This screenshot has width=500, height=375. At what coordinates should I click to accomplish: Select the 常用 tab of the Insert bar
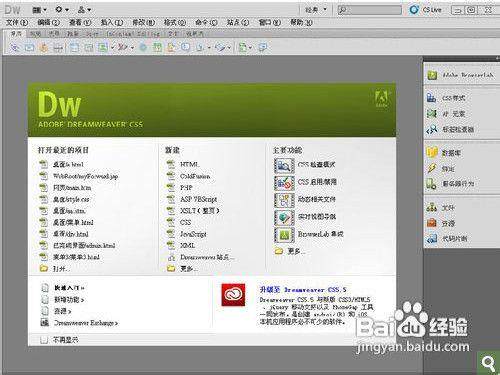tap(16, 33)
